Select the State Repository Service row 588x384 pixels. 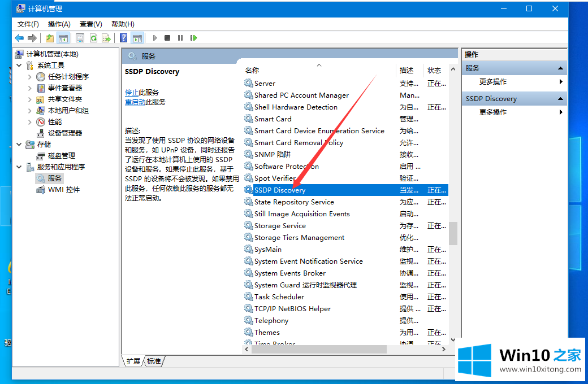[346, 202]
